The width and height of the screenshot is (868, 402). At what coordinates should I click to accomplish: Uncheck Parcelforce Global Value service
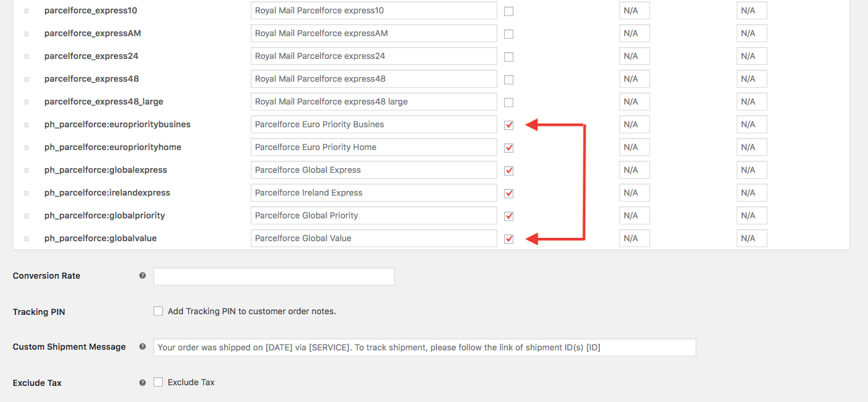509,239
